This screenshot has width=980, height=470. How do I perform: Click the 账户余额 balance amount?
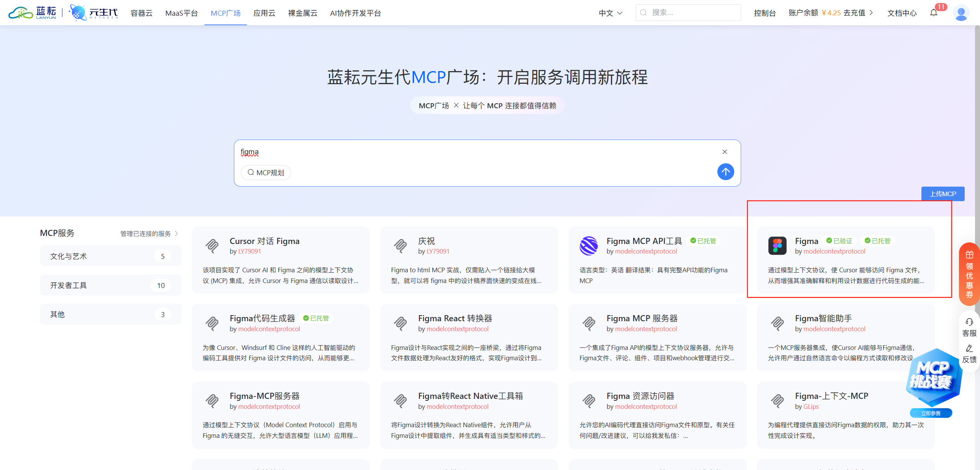point(831,13)
